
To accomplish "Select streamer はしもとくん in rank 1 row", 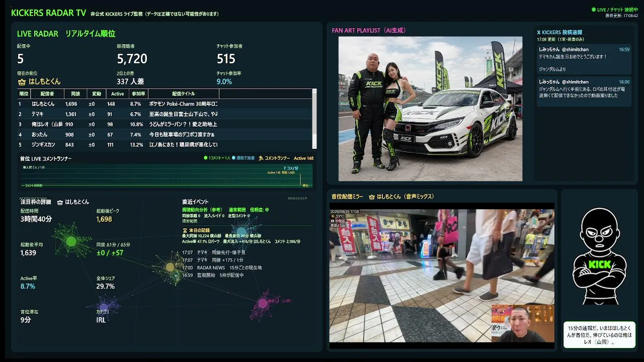I will 43,104.
